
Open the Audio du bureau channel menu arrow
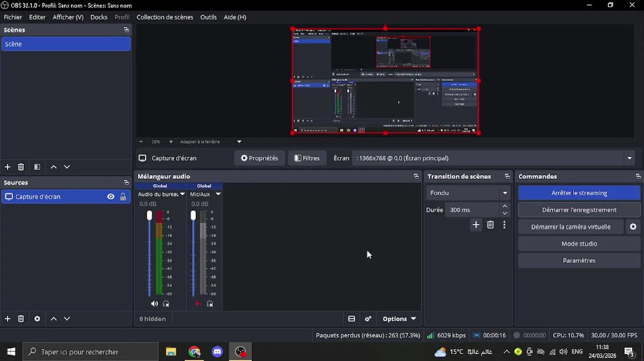coord(182,194)
